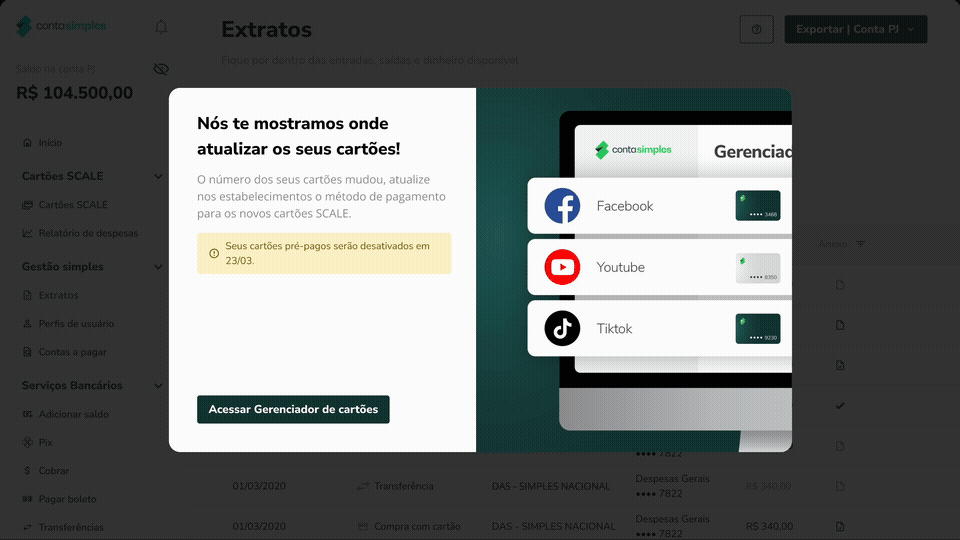Open Contas a pagar
The width and height of the screenshot is (960, 540).
point(72,352)
